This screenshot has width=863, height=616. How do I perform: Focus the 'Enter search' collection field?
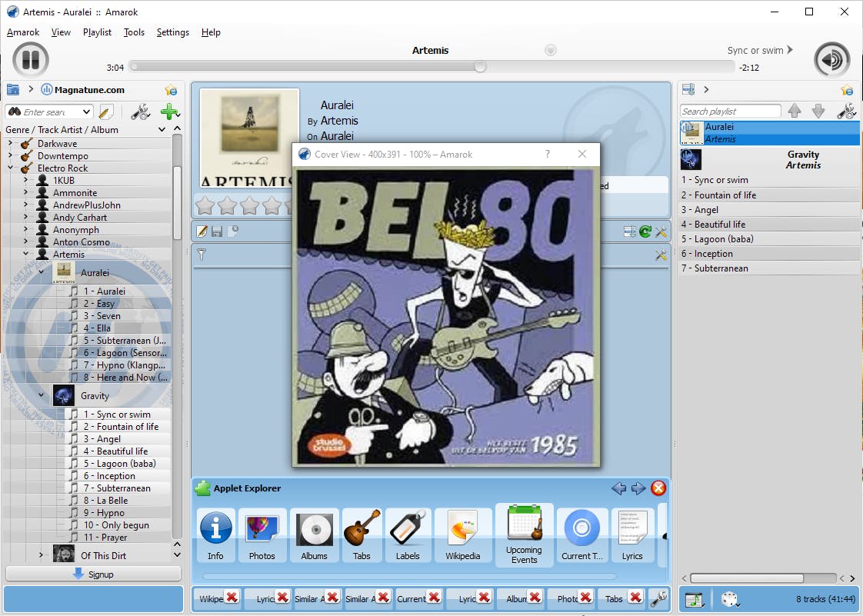point(48,112)
